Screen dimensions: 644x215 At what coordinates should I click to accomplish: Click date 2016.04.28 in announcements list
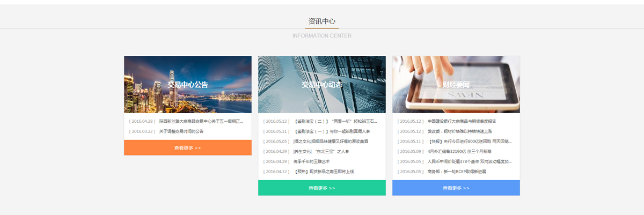142,121
